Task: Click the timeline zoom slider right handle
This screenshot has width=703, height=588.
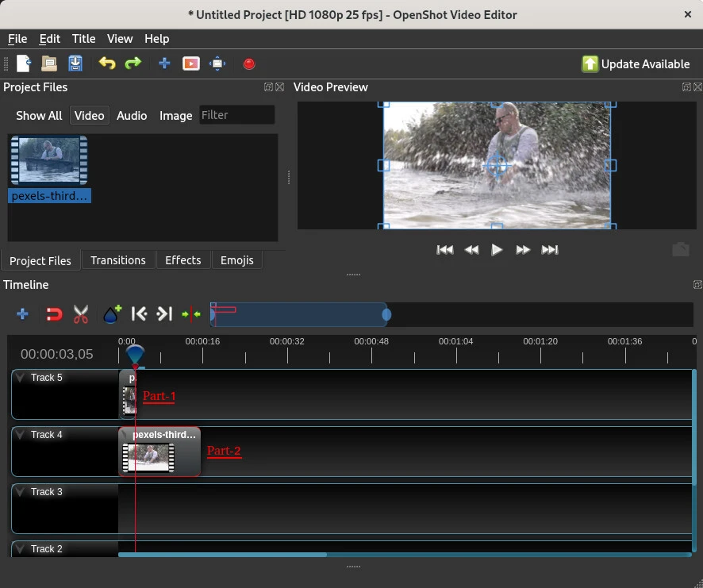Action: tap(386, 315)
